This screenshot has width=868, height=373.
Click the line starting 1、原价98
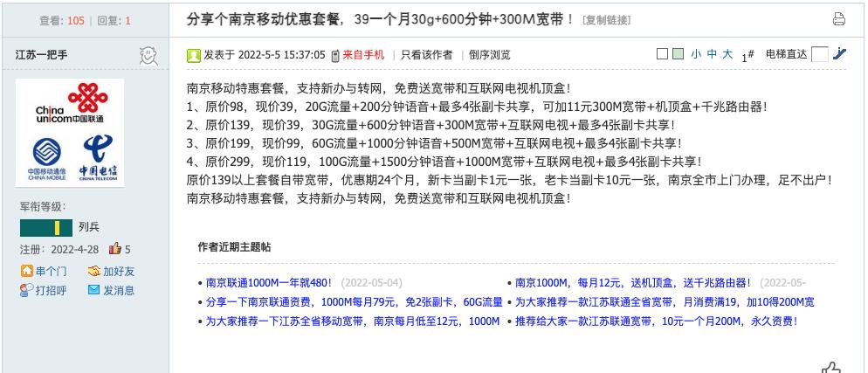[x=477, y=107]
